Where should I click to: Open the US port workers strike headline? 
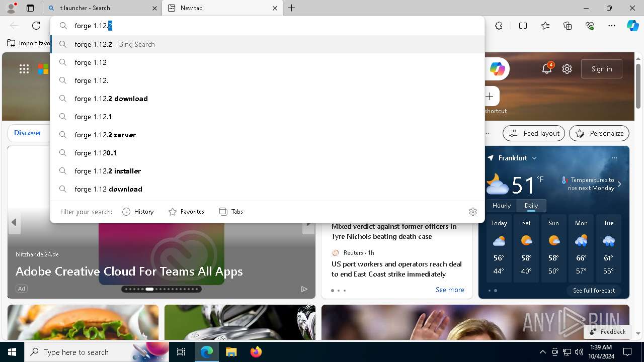coord(396,269)
